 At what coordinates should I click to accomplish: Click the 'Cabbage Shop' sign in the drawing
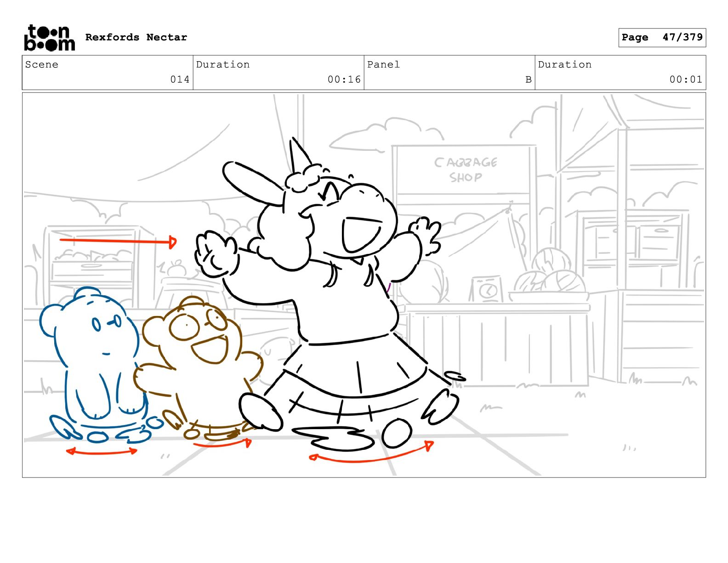coord(465,170)
